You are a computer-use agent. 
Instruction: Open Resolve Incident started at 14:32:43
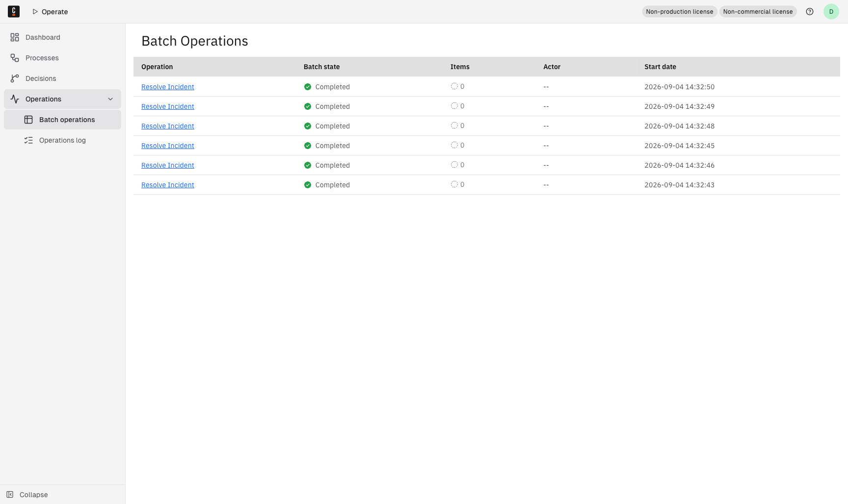(x=168, y=185)
